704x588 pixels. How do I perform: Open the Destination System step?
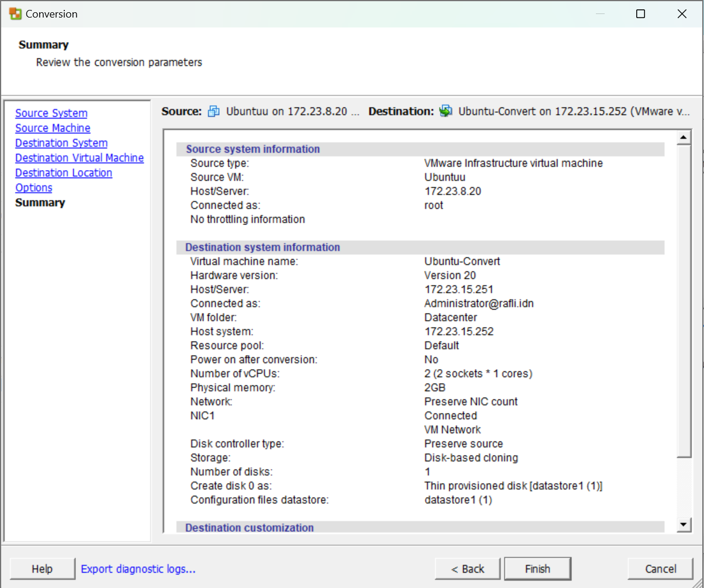(61, 143)
